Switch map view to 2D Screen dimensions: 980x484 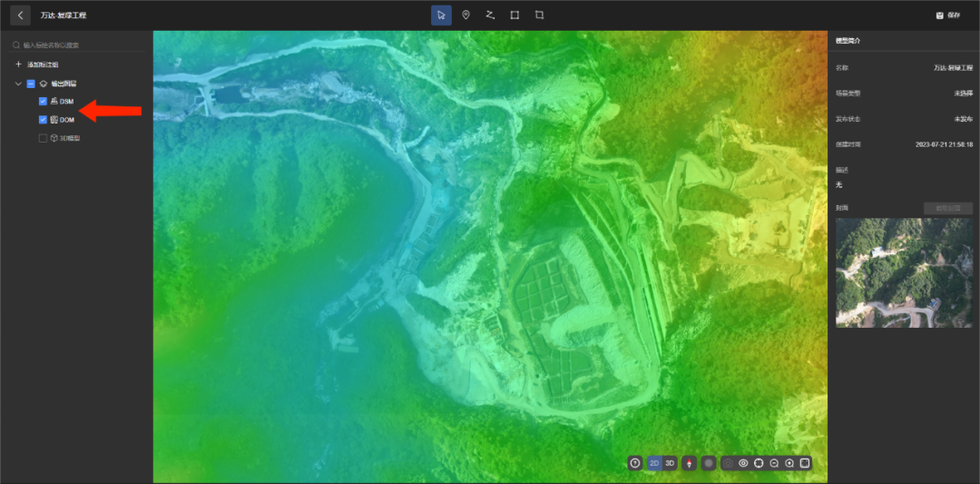point(654,463)
